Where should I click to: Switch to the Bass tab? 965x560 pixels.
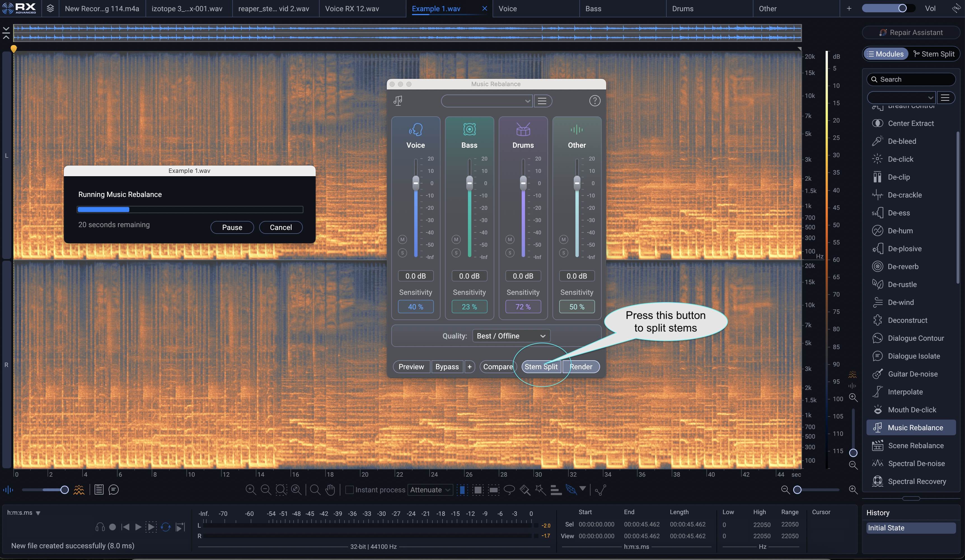(594, 8)
